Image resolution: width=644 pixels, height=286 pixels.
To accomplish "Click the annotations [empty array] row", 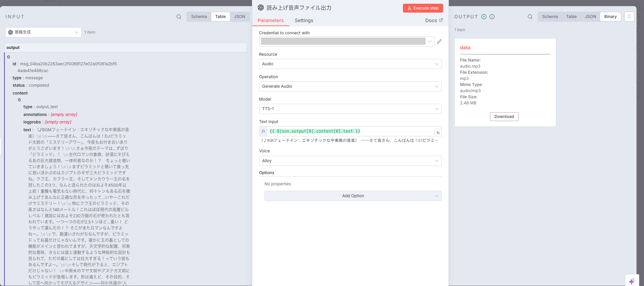I will pyautogui.click(x=50, y=115).
